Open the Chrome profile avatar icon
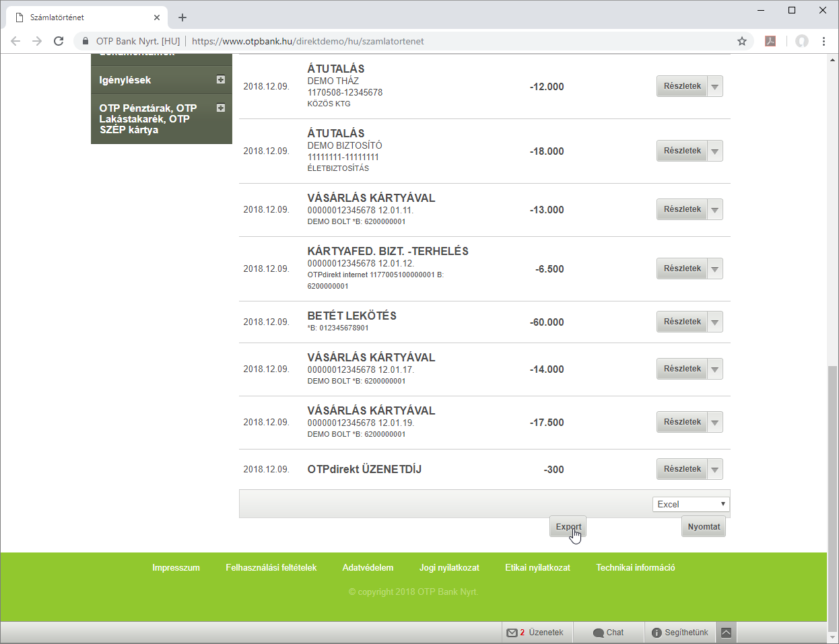 [801, 41]
